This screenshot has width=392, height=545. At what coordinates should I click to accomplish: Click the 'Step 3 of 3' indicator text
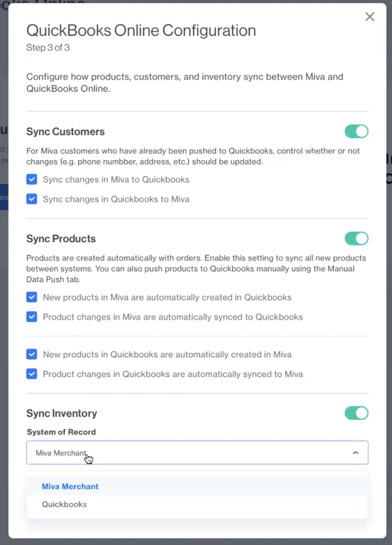48,47
